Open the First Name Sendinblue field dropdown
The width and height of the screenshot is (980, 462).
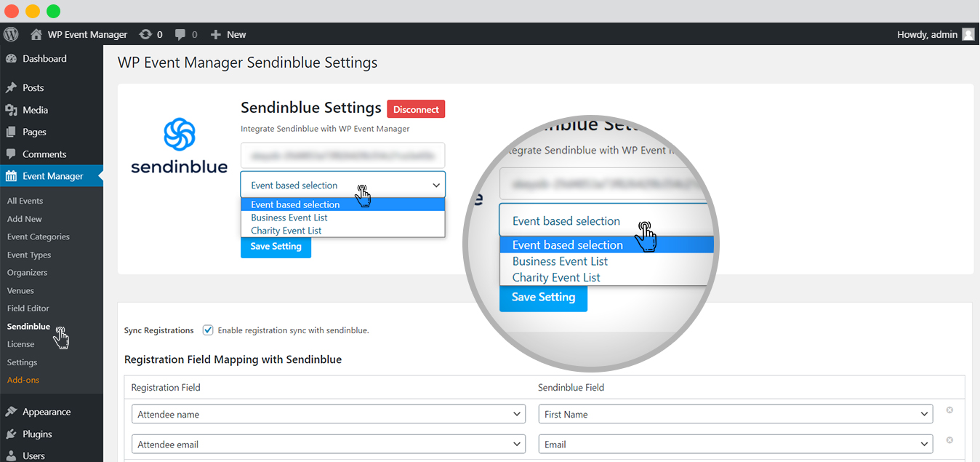735,414
